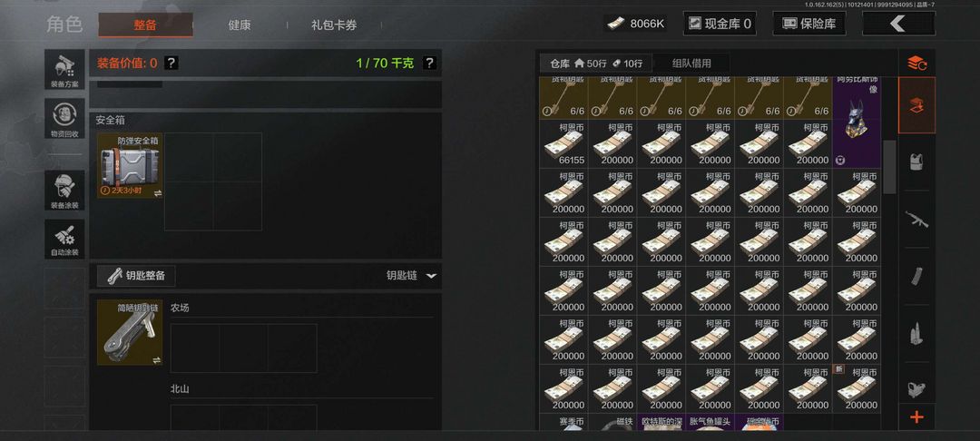Image resolution: width=980 pixels, height=441 pixels.
Task: Open the 装备涂装 skin icon
Action: (64, 191)
